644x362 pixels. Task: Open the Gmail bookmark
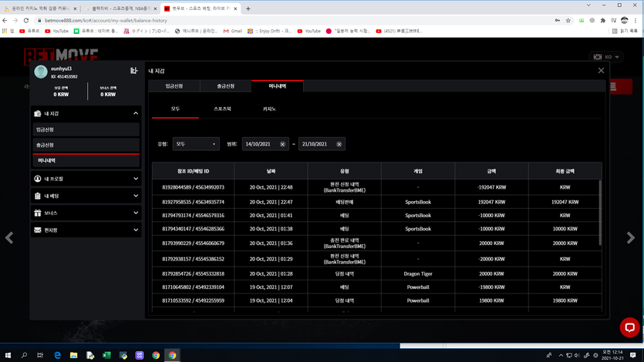tap(232, 31)
